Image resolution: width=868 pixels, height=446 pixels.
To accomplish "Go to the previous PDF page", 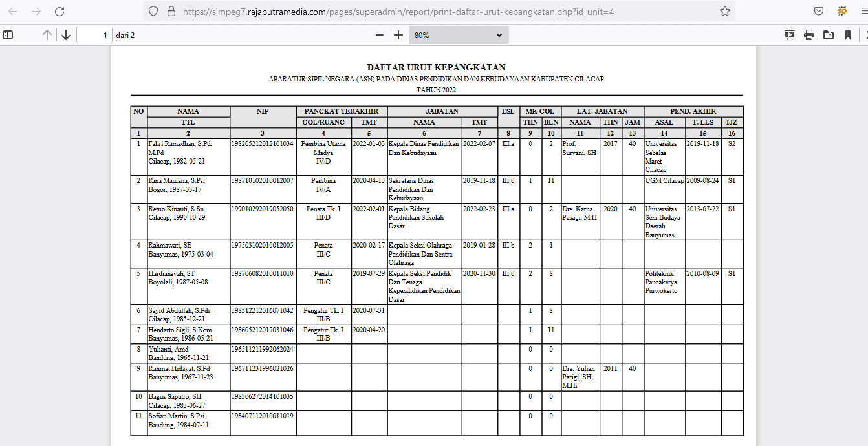I will click(47, 35).
